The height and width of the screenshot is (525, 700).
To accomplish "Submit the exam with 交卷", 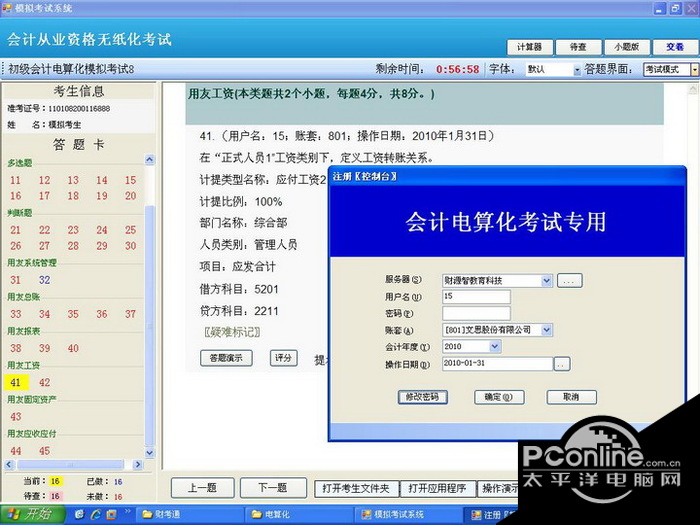I will (675, 47).
